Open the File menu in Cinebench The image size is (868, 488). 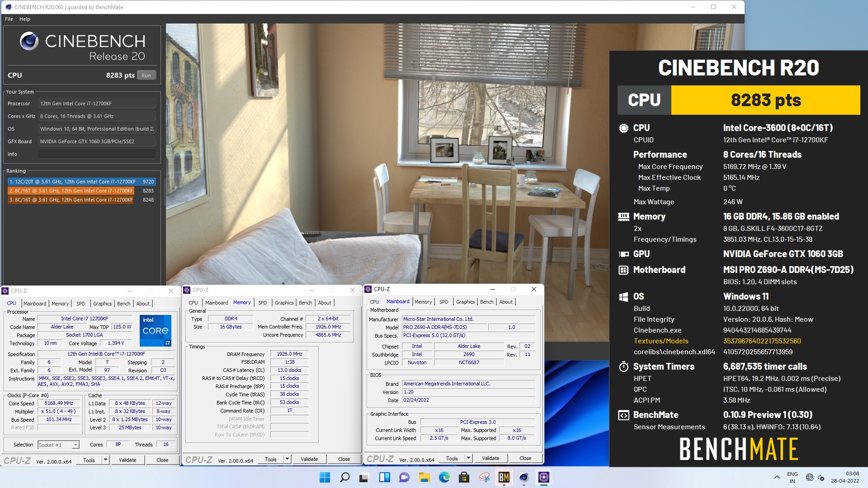click(x=9, y=19)
